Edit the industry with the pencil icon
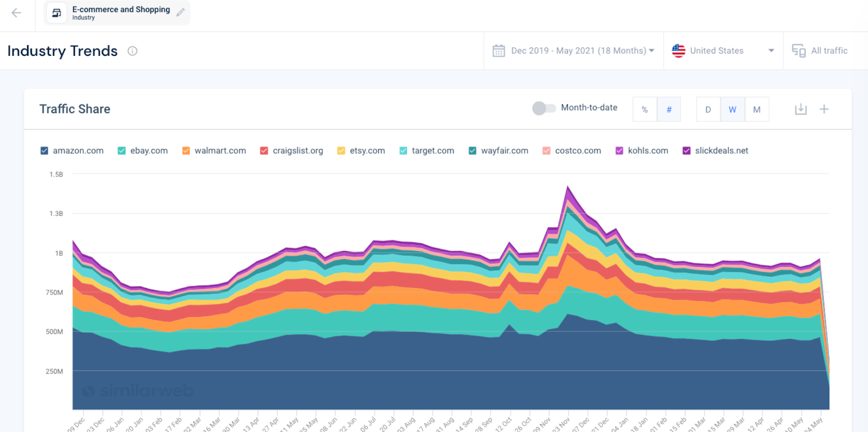Viewport: 868px width, 432px height. tap(181, 12)
